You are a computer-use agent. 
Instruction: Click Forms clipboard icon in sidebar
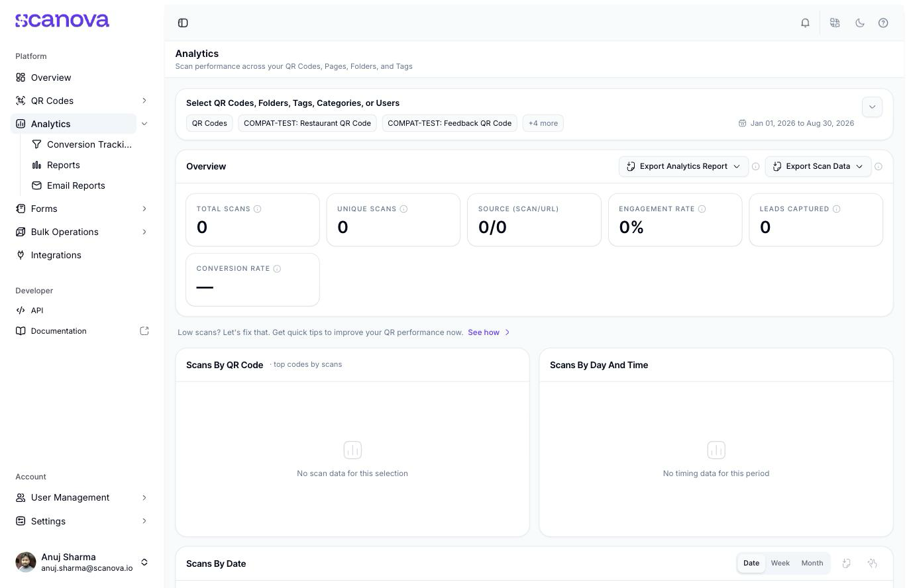[21, 209]
